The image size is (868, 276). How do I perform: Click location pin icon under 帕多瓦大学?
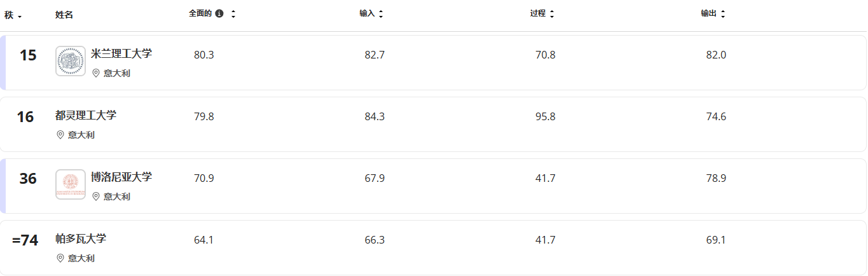pos(61,258)
